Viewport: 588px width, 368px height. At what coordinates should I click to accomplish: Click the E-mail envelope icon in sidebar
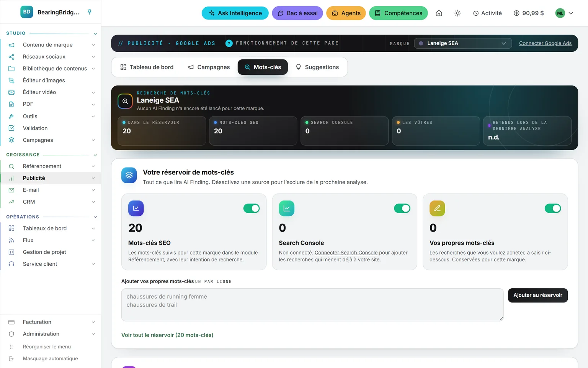coord(11,190)
